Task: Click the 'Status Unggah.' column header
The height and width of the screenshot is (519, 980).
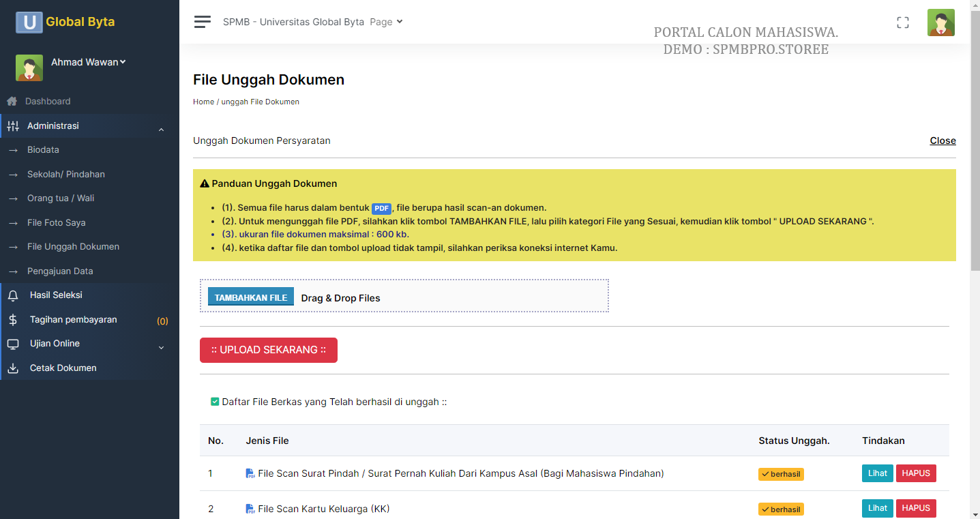Action: pyautogui.click(x=794, y=441)
